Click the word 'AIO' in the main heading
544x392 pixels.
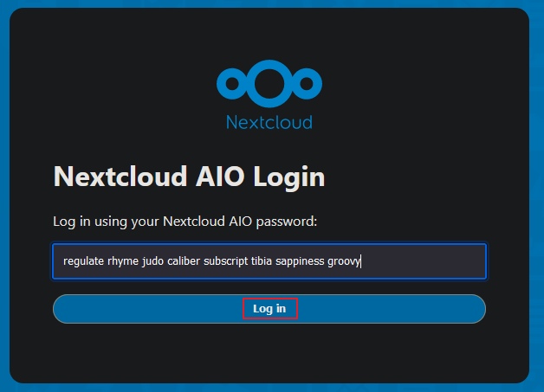[220, 177]
